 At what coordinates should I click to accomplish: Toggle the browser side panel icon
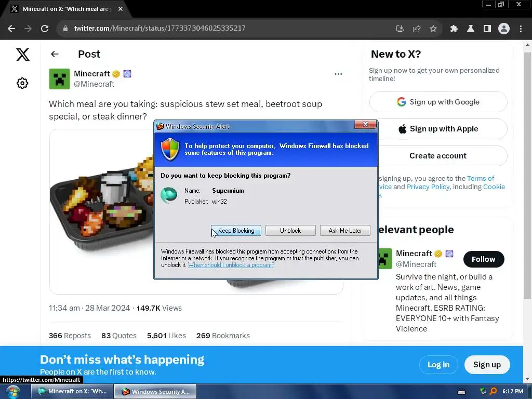coord(487,29)
